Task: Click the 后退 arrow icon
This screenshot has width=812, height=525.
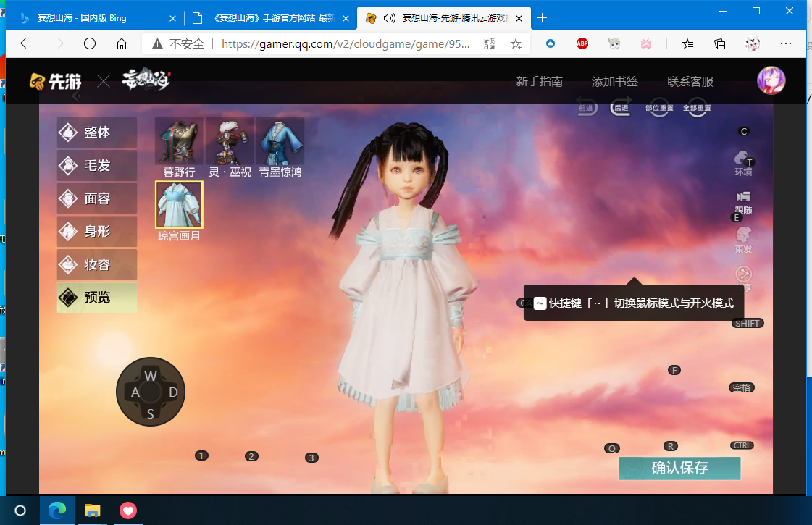Action: [x=620, y=107]
